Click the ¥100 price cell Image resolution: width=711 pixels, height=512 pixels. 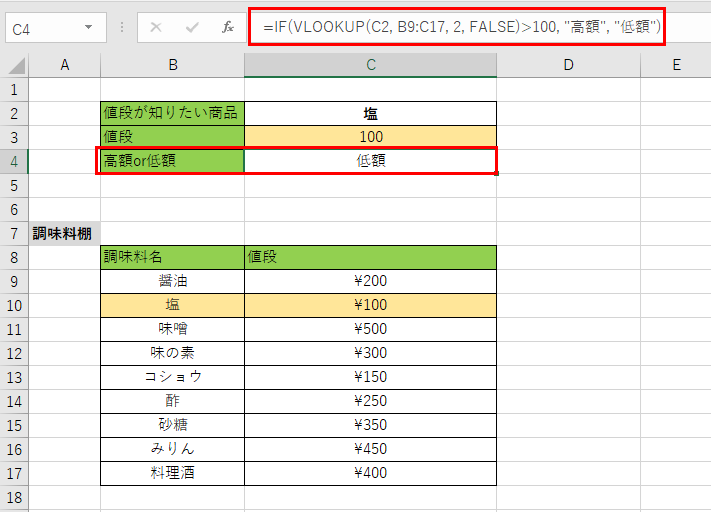[x=370, y=305]
